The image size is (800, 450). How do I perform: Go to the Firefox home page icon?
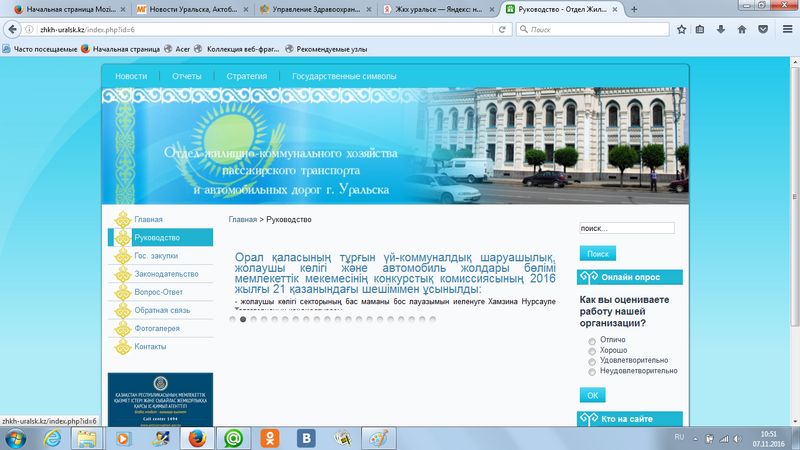coord(742,30)
